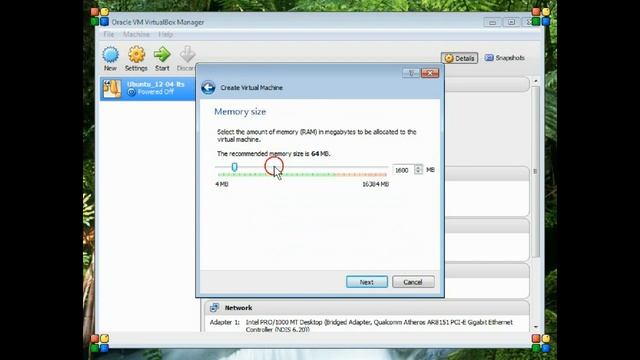This screenshot has width=640, height=360.
Task: Click the details pane vertical scrollbar
Action: 536,171
